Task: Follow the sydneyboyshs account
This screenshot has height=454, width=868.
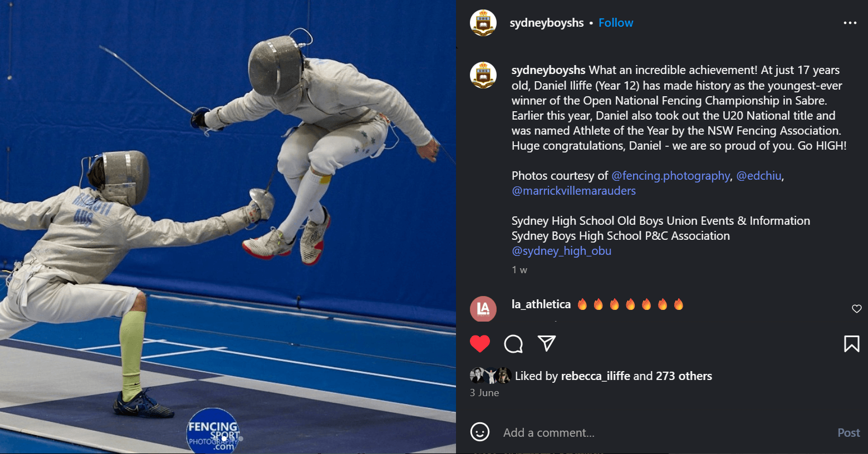Action: click(x=616, y=23)
